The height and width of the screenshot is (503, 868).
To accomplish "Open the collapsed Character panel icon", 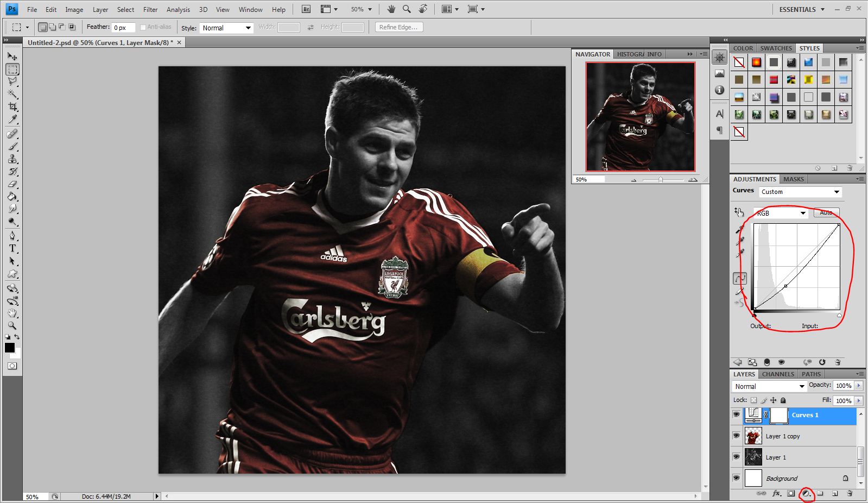I will point(720,114).
